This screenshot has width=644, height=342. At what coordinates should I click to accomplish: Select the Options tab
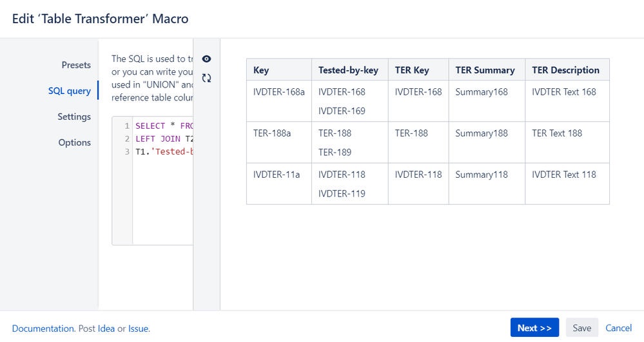point(75,142)
